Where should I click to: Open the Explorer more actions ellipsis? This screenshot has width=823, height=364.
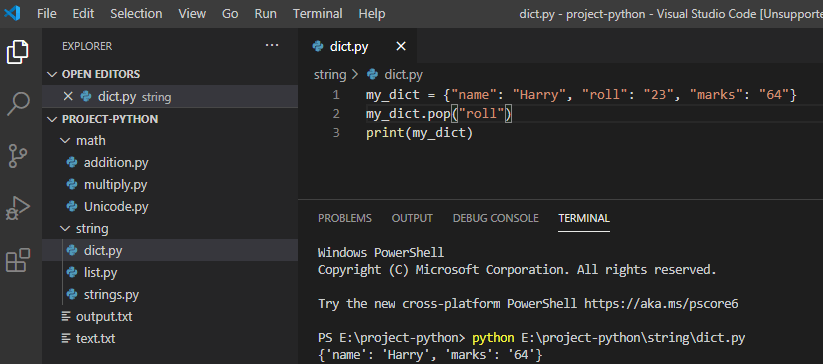pyautogui.click(x=272, y=46)
